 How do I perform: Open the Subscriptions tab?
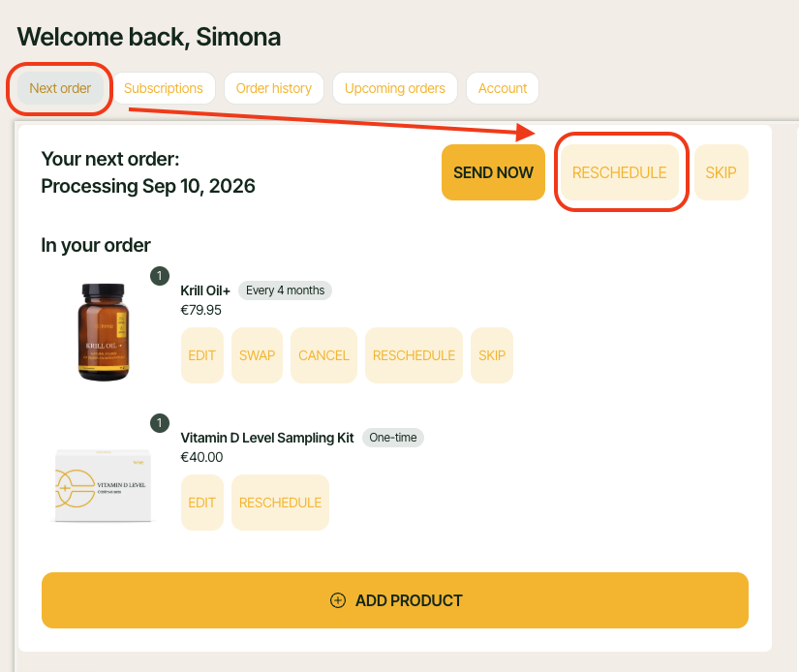click(163, 88)
